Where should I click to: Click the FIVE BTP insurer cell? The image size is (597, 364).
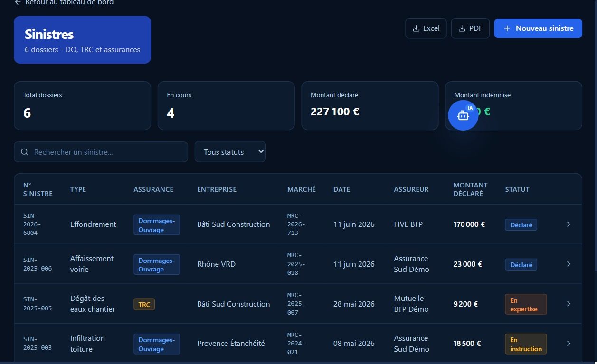pyautogui.click(x=408, y=224)
